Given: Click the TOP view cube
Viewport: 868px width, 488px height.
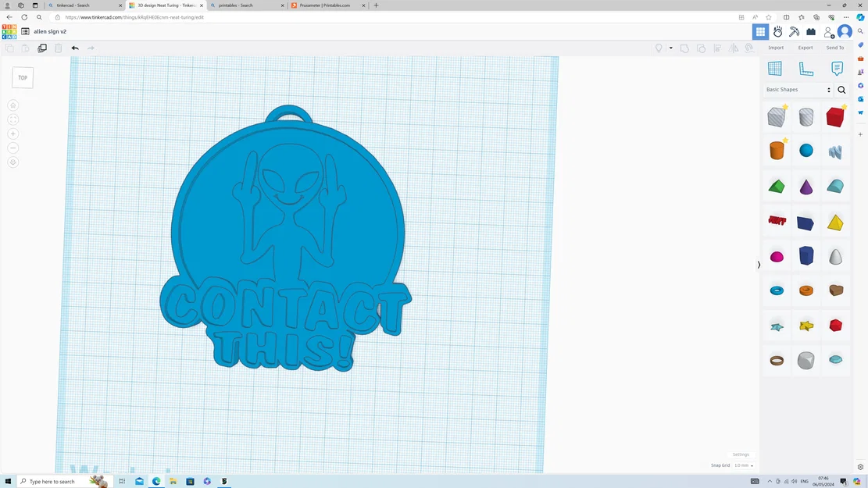Looking at the screenshot, I should (23, 77).
